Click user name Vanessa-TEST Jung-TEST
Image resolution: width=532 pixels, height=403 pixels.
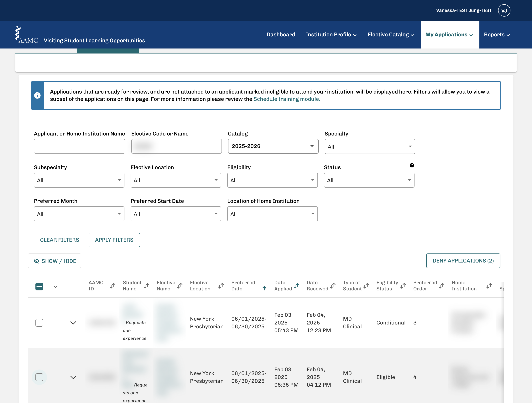[464, 10]
